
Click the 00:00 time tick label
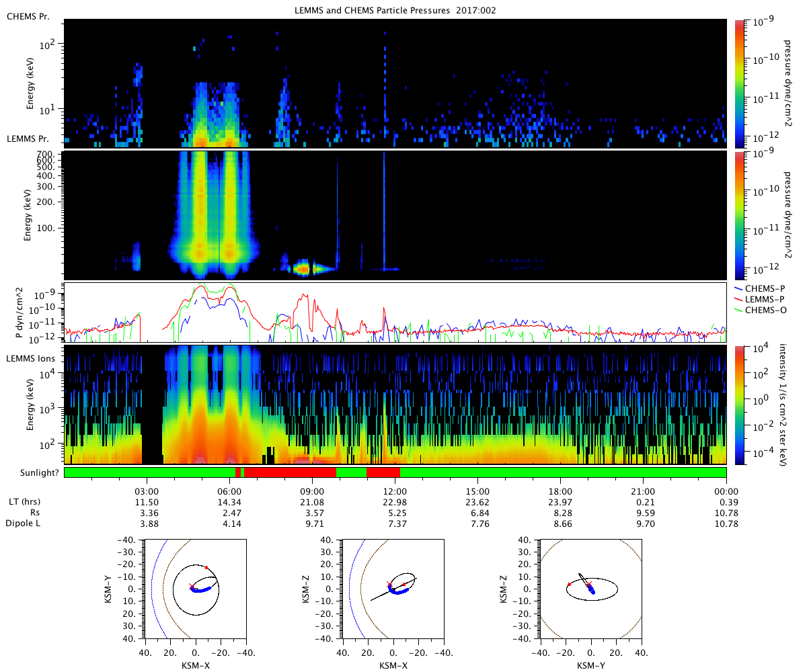click(726, 491)
